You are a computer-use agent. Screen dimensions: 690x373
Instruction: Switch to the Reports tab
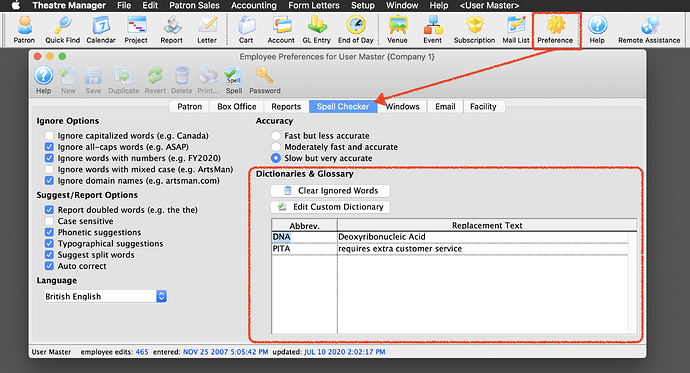286,106
